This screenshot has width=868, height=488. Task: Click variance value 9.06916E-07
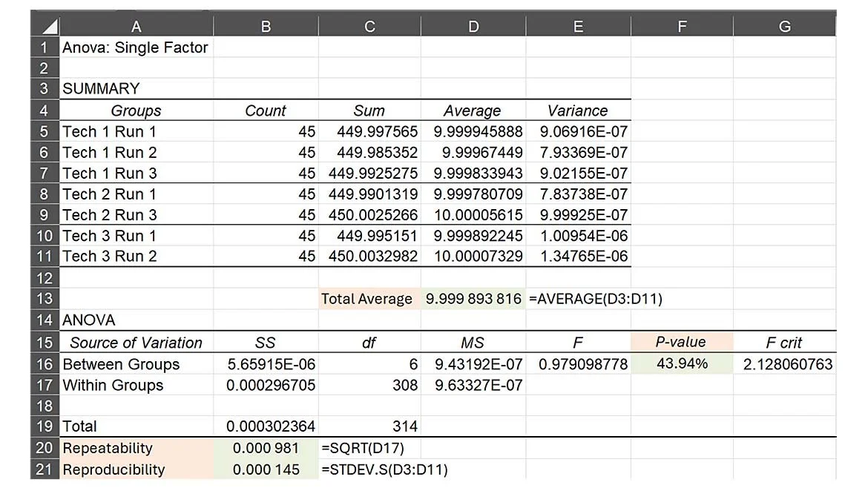point(578,131)
